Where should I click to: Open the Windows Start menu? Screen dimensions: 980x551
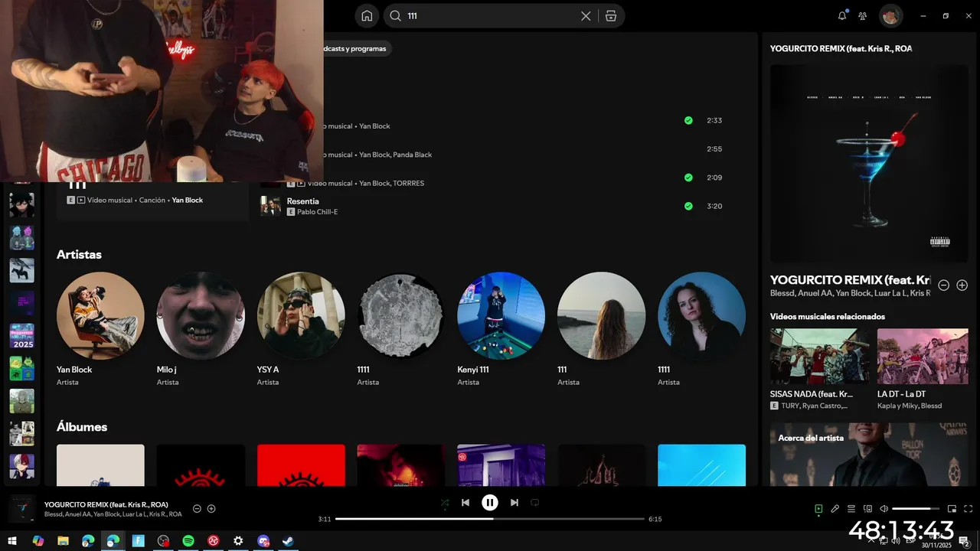12,540
